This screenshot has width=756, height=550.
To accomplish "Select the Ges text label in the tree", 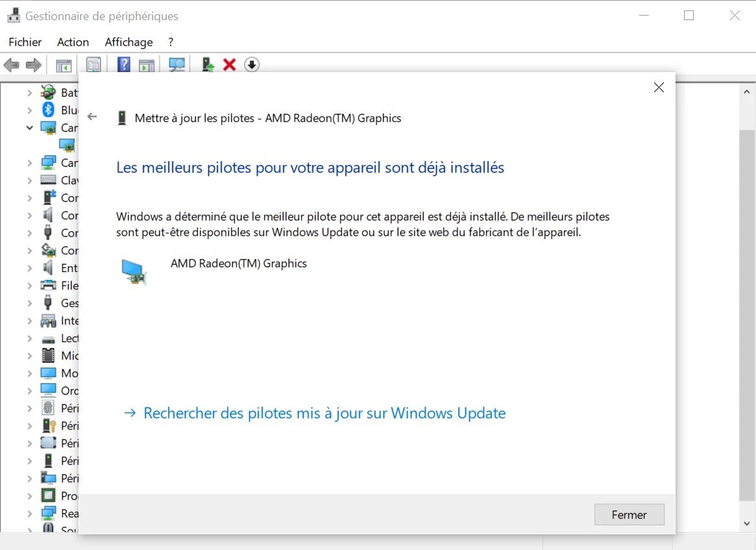I will (x=69, y=303).
